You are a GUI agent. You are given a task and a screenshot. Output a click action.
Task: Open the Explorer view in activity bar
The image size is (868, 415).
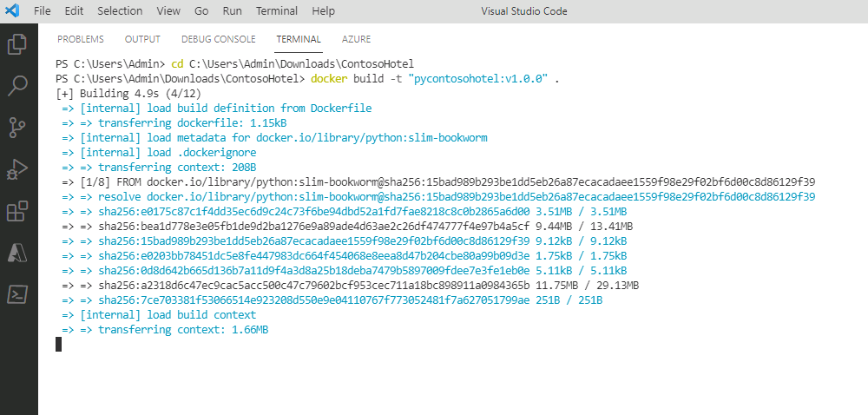17,44
